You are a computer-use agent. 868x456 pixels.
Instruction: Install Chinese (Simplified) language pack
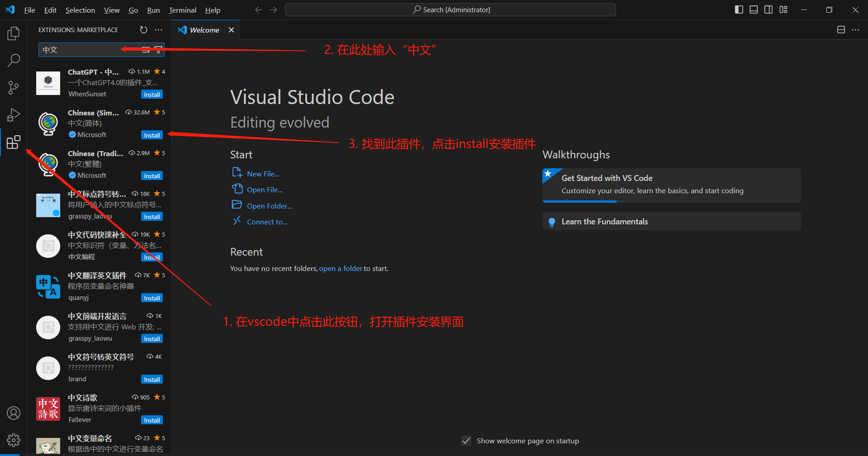pyautogui.click(x=152, y=135)
